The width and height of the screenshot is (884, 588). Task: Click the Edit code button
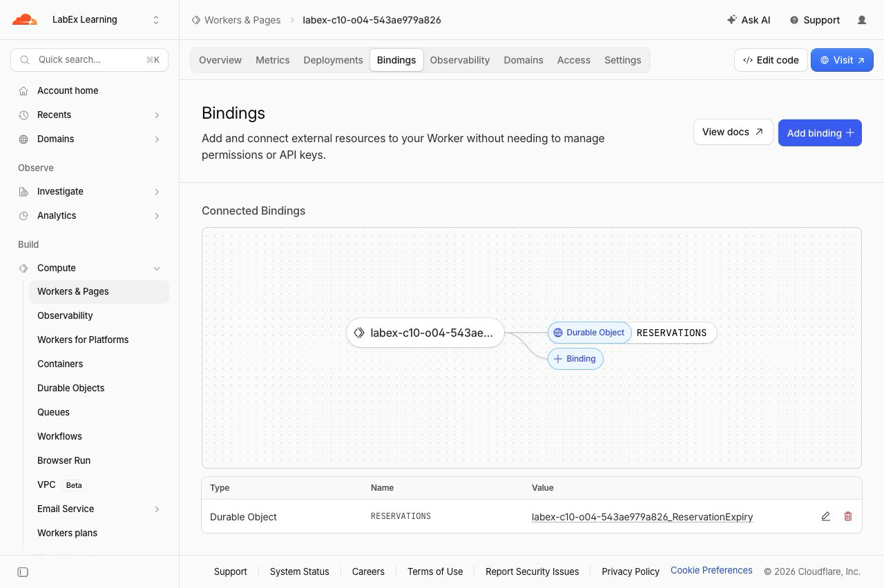[771, 60]
